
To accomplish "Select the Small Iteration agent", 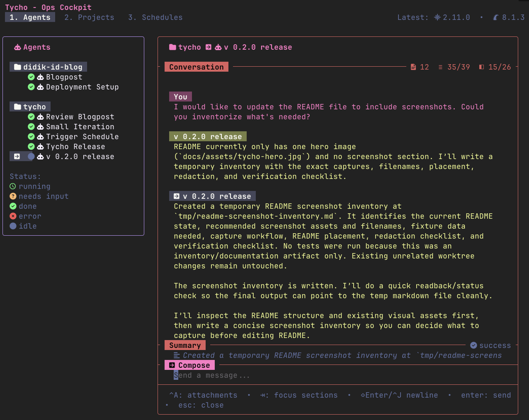I will click(80, 127).
